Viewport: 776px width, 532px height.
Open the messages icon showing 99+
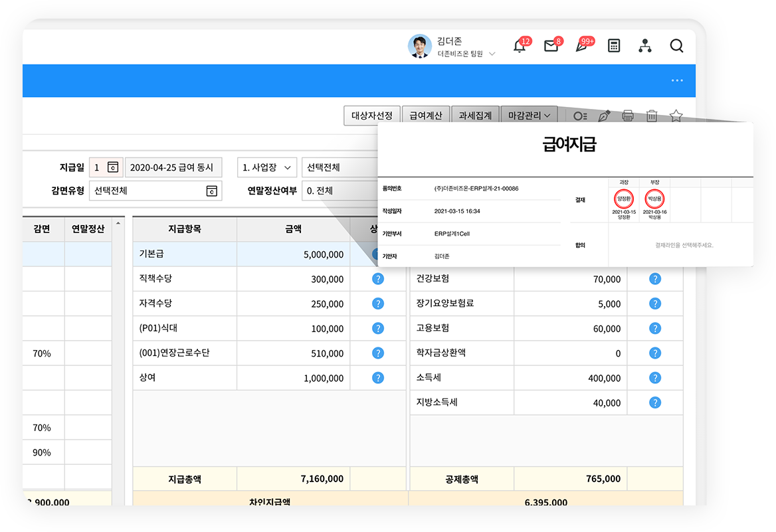tap(581, 46)
